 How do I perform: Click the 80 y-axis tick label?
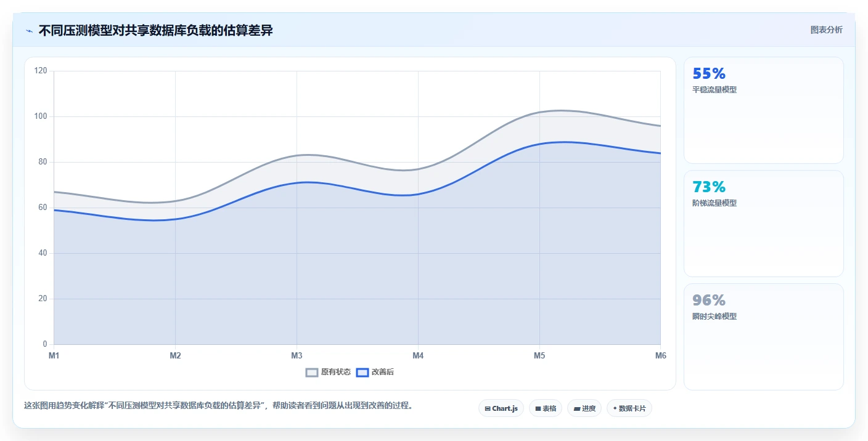click(43, 162)
